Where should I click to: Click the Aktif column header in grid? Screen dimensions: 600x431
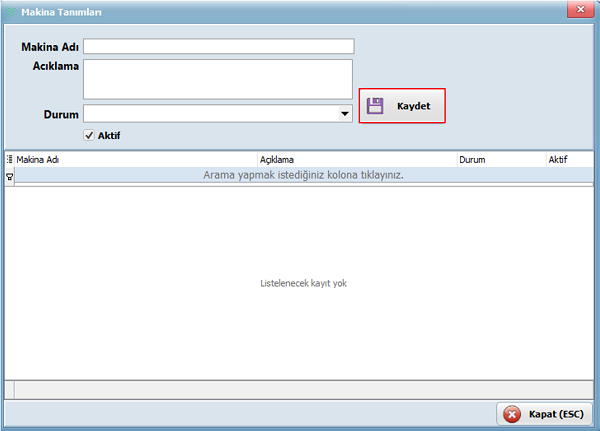tap(568, 159)
